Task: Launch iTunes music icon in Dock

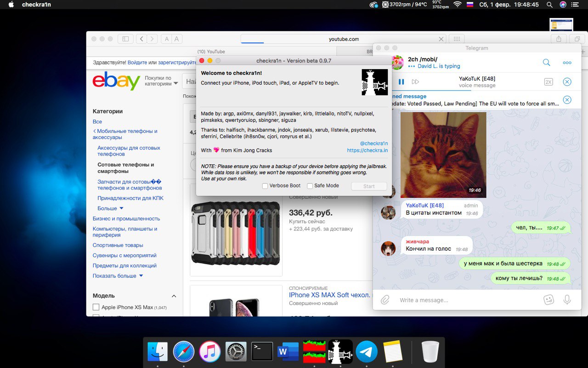Action: point(210,352)
